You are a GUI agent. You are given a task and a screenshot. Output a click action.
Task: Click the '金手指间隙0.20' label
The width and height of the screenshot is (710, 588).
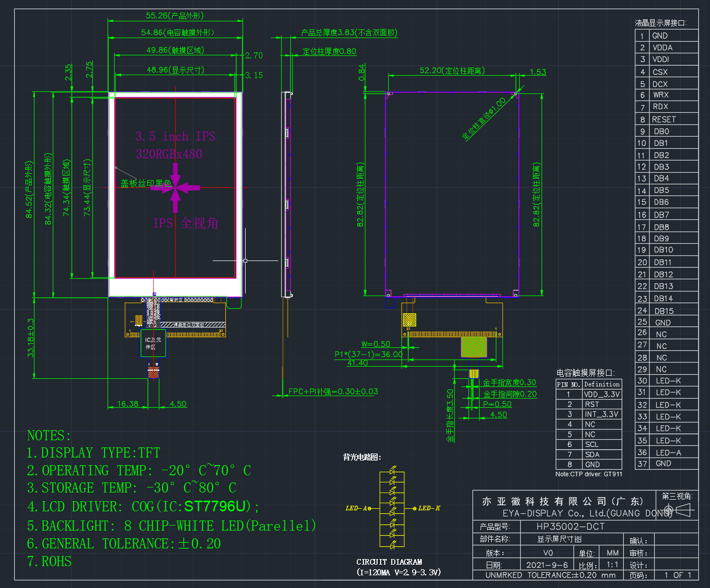click(510, 394)
